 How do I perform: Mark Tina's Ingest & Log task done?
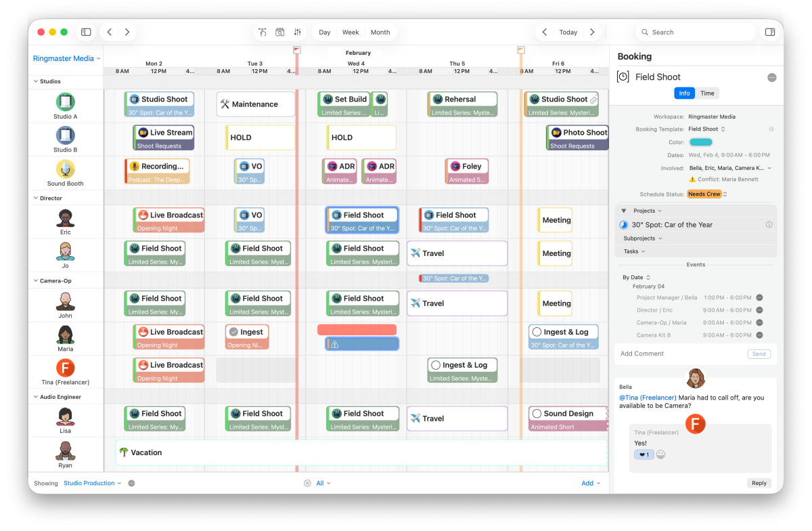435,365
